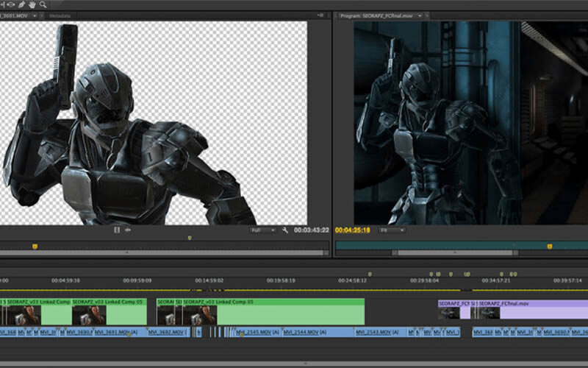Click the soldier thumbnail in the FCfinal.mov clip
The image size is (588, 368).
coord(489,314)
